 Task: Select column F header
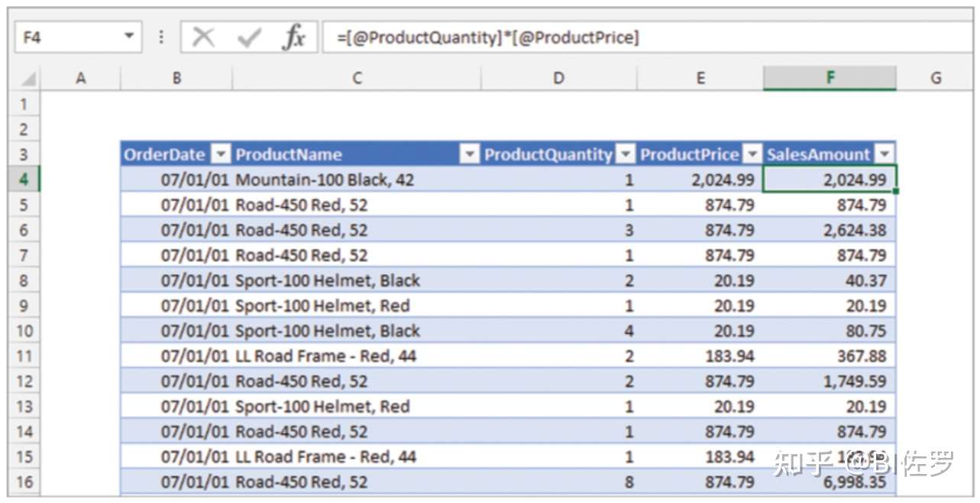(x=829, y=77)
